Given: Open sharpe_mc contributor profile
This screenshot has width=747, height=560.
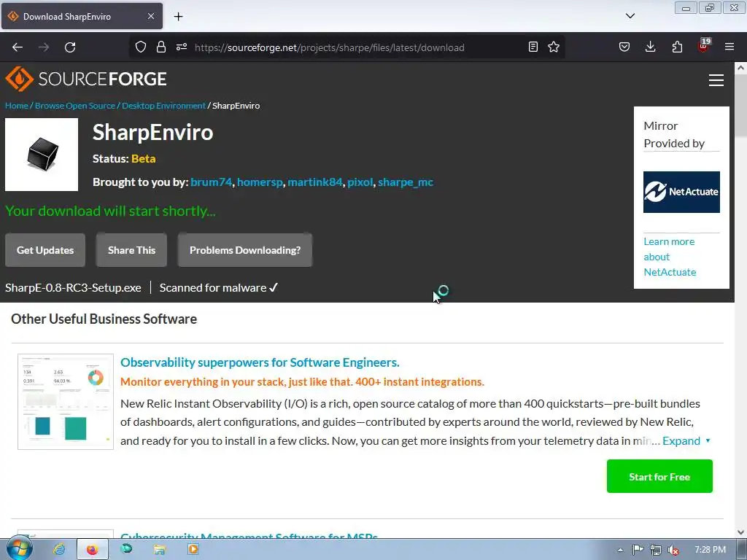Looking at the screenshot, I should coord(406,182).
